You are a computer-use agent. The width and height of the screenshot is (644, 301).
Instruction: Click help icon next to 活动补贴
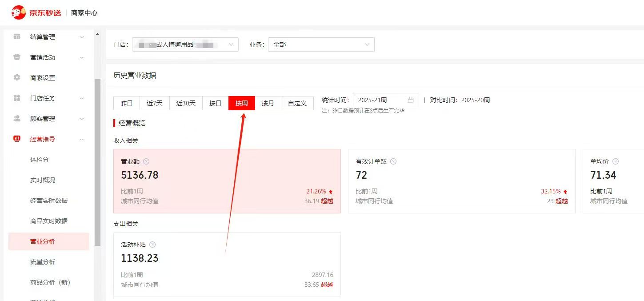152,245
